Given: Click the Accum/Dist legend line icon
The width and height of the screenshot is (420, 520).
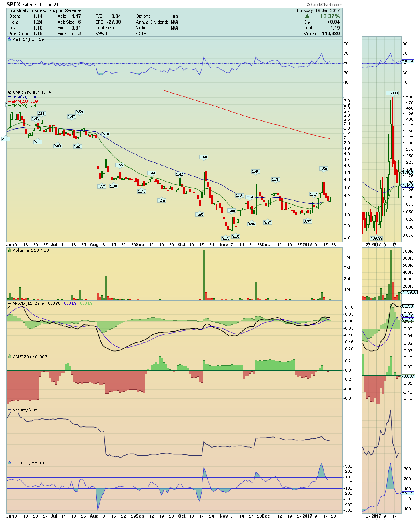Looking at the screenshot, I should 10,410.
